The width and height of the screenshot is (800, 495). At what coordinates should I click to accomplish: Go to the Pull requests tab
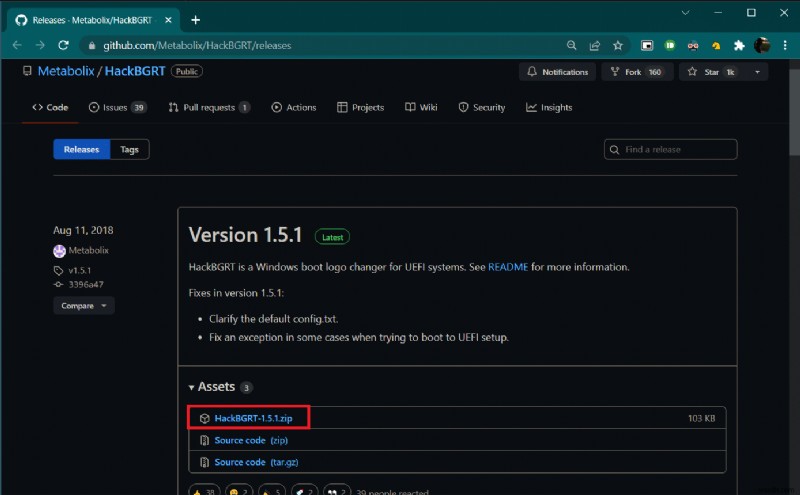[209, 107]
